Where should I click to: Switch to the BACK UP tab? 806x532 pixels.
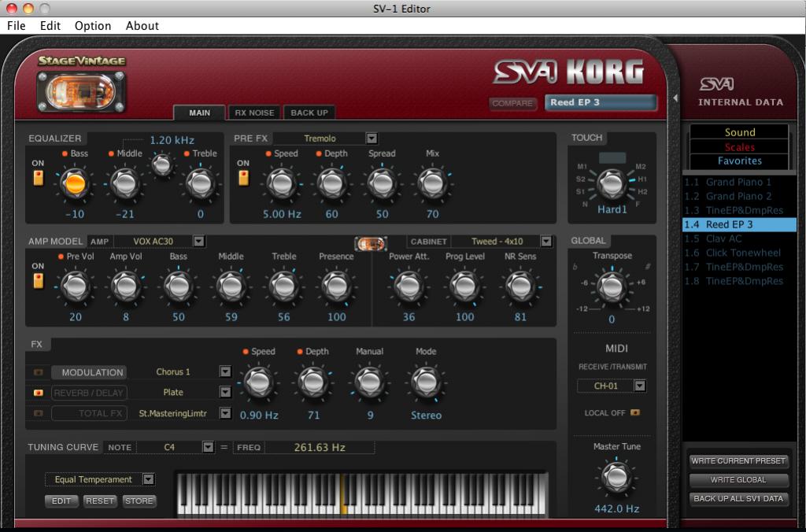click(309, 113)
